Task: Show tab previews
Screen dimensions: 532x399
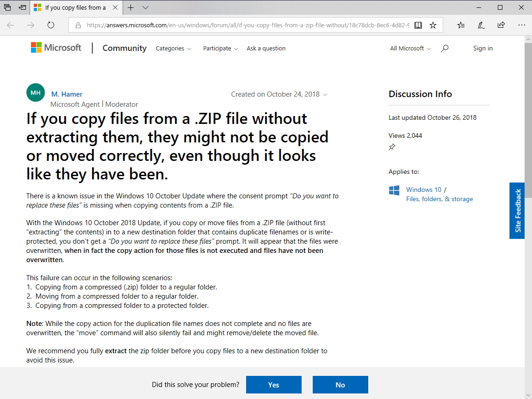Action: (145, 8)
